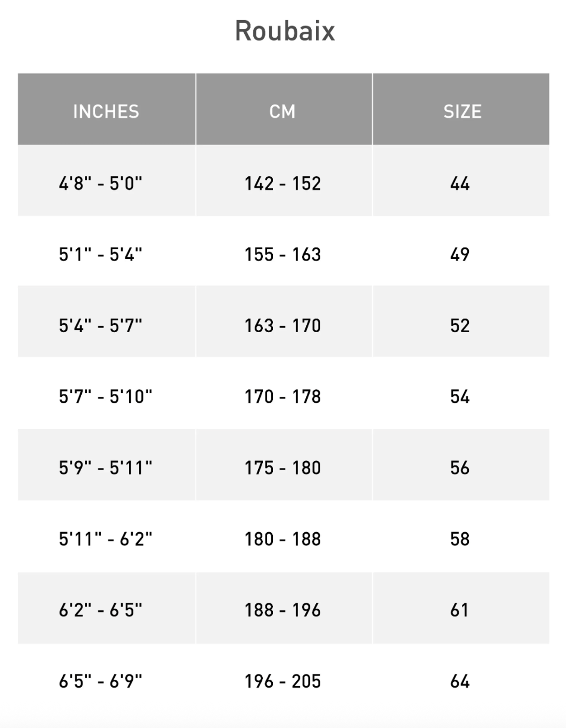
Task: Click the 4'8" - 5'0" height cell
Action: 101,183
